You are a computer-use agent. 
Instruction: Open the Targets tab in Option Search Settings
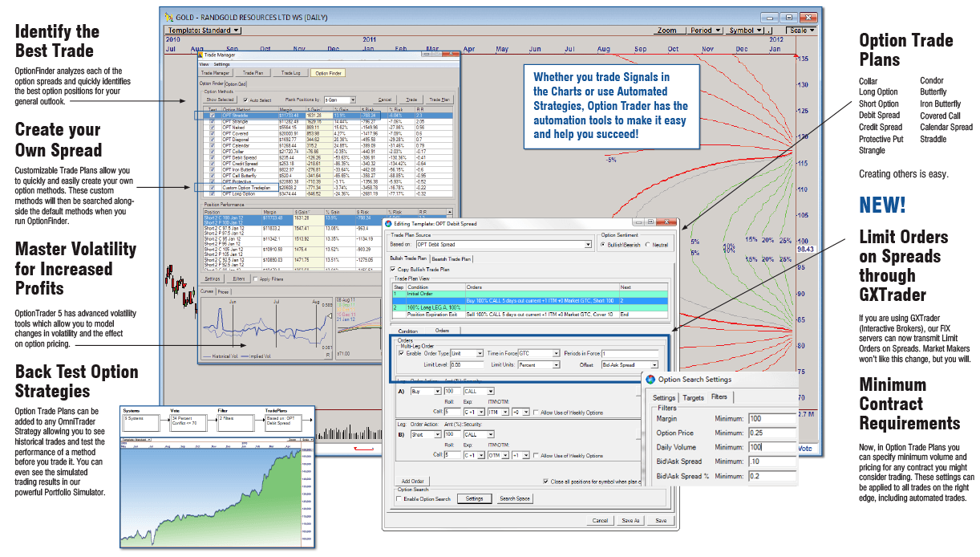coord(693,397)
